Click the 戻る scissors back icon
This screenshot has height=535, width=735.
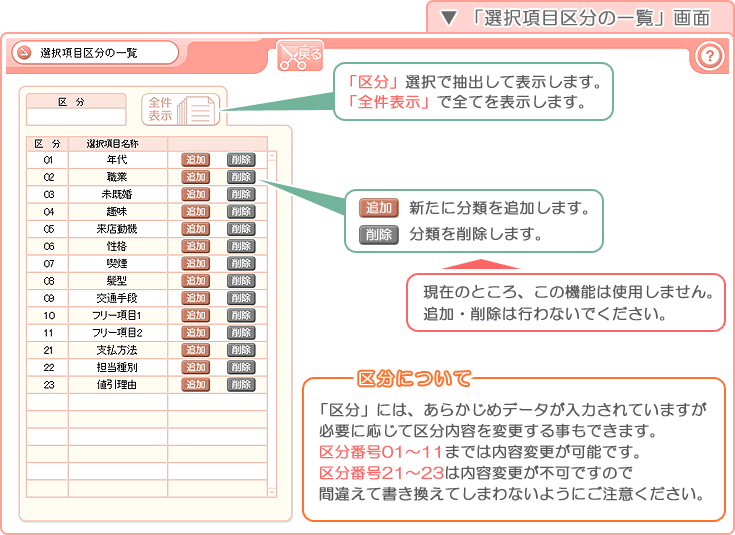pyautogui.click(x=300, y=56)
